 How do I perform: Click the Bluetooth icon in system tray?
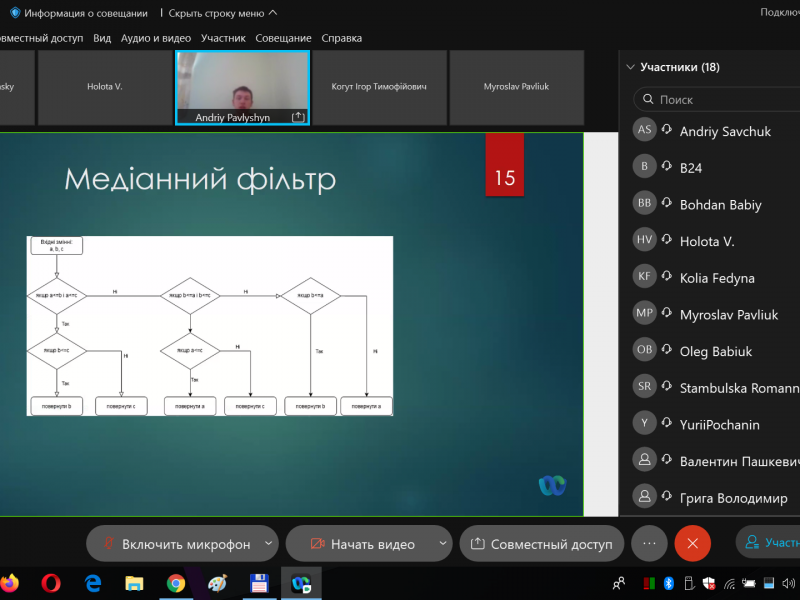tap(670, 583)
